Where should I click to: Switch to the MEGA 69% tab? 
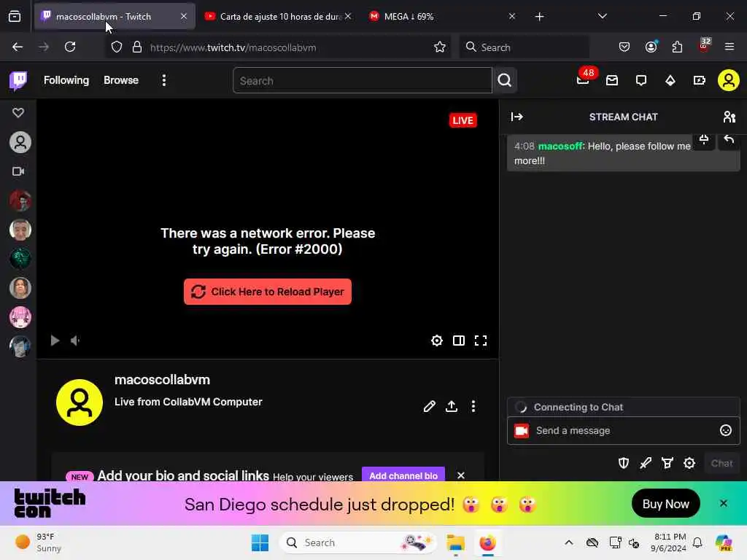[442, 17]
